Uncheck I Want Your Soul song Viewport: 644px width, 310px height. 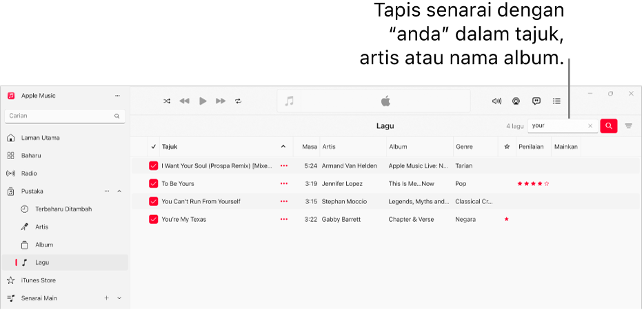[153, 166]
